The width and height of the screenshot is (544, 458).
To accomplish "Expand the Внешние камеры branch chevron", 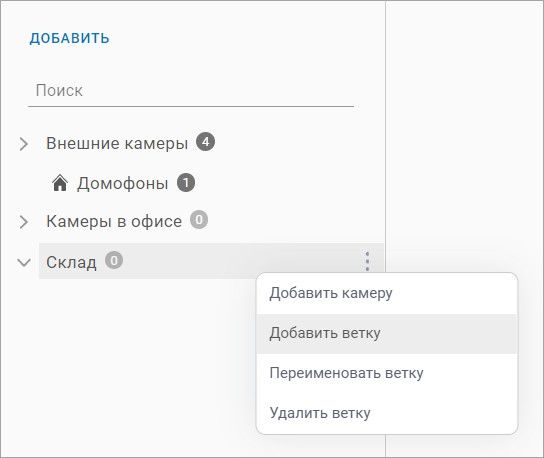I will (x=24, y=144).
